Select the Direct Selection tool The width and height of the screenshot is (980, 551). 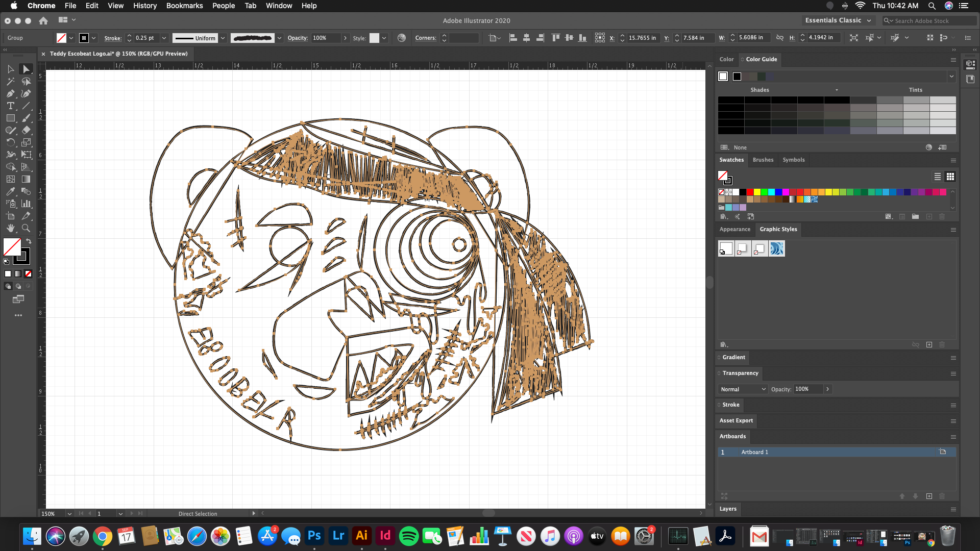pyautogui.click(x=26, y=69)
